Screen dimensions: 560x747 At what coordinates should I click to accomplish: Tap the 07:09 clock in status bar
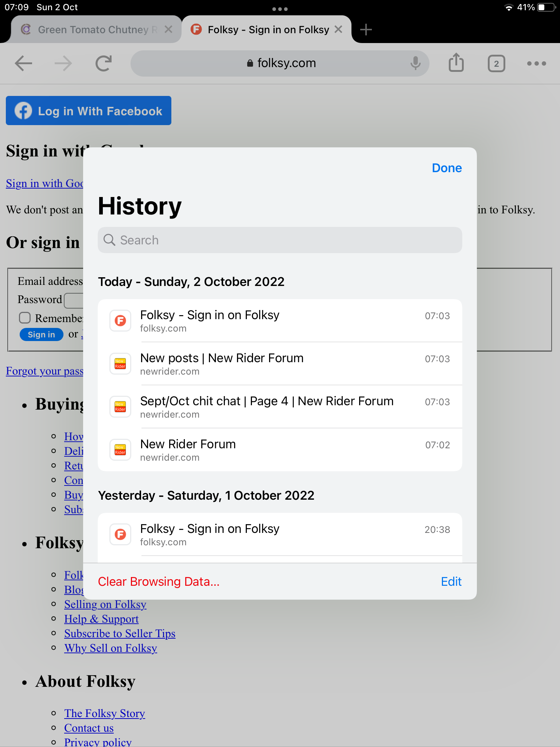tap(16, 7)
